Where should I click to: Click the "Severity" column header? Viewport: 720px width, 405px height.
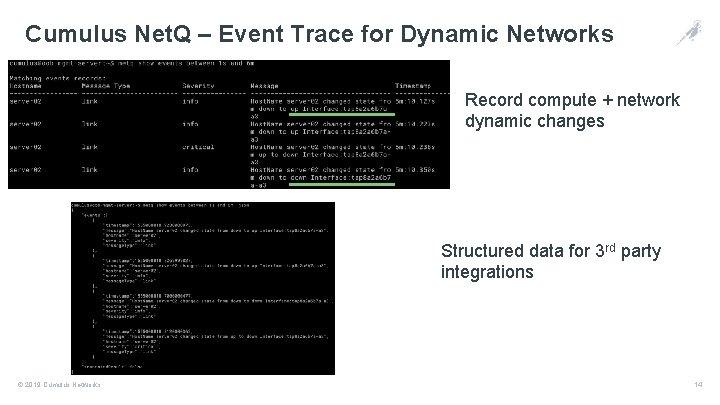click(x=198, y=86)
